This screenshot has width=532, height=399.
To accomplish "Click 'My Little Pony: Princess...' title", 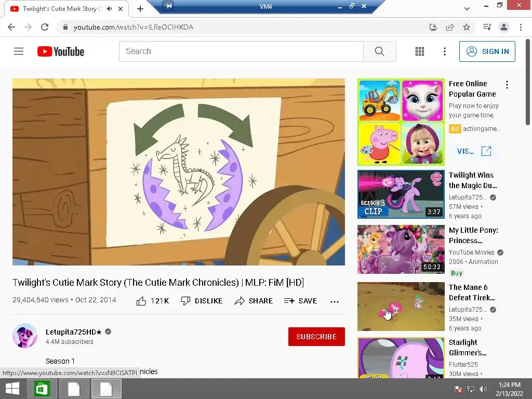I will 473,235.
